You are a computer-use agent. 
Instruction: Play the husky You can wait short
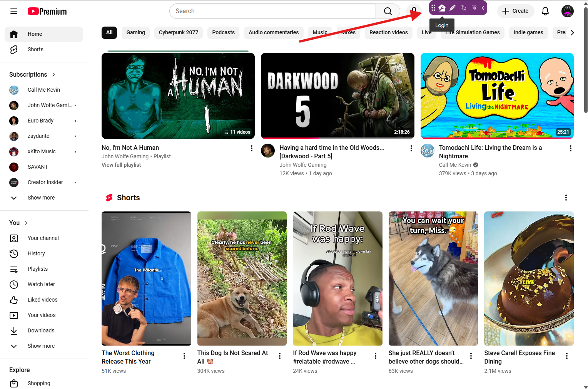[433, 278]
